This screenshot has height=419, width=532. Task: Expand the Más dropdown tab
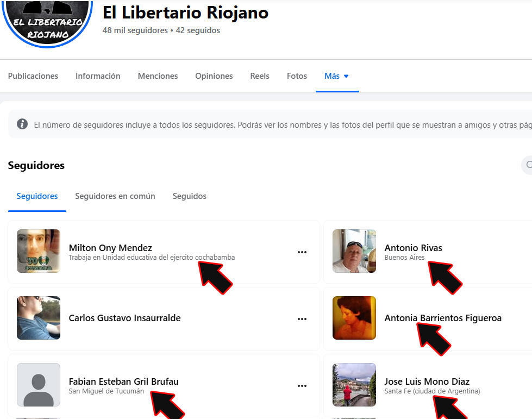337,76
